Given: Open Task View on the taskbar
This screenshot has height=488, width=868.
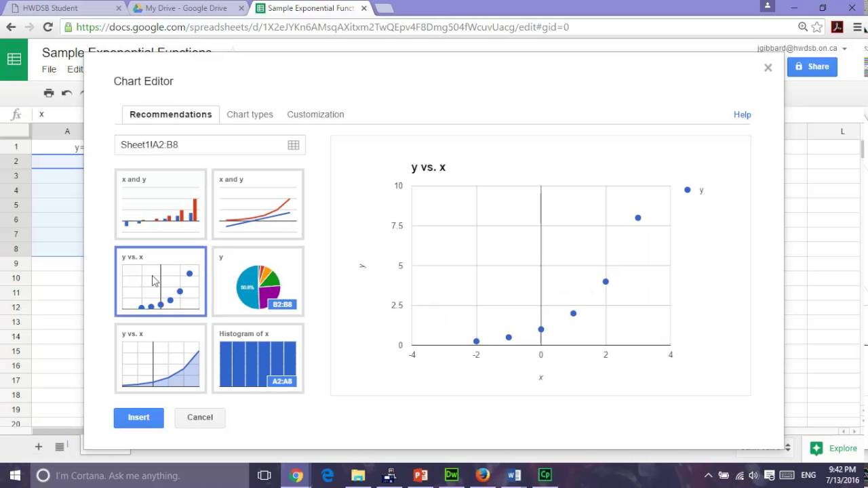Looking at the screenshot, I should pyautogui.click(x=264, y=475).
